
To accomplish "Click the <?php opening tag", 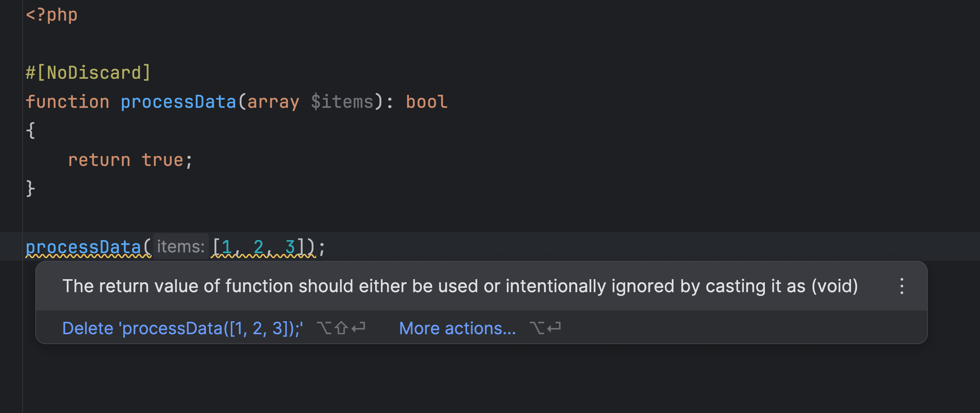I will tap(51, 15).
